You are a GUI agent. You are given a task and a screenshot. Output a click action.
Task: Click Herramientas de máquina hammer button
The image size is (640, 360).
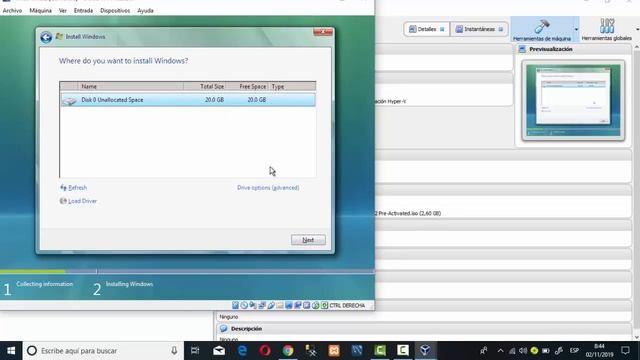click(542, 29)
